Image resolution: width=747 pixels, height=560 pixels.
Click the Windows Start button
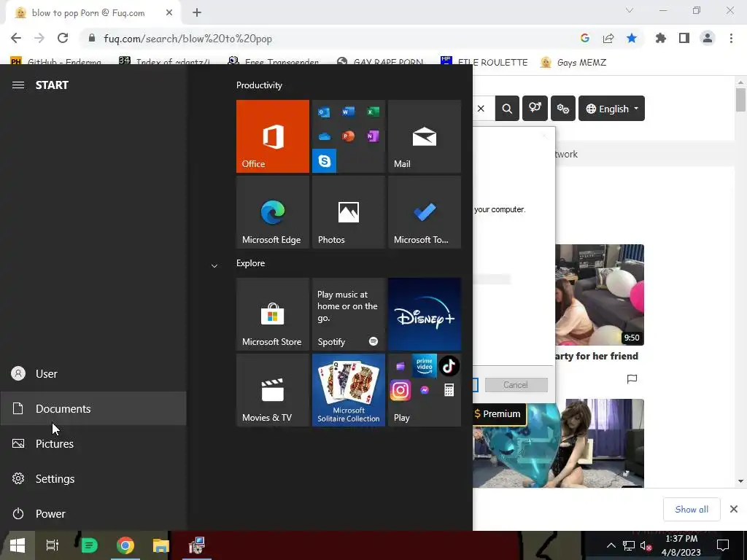[18, 545]
